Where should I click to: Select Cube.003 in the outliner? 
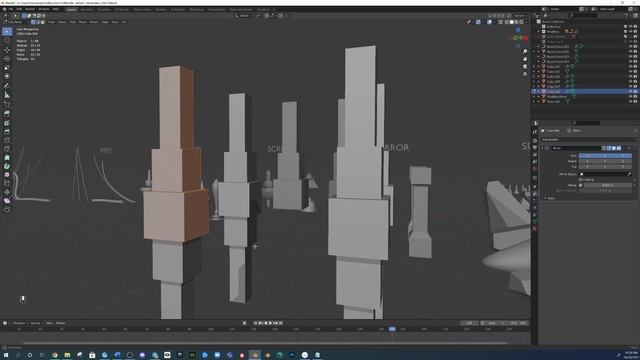tap(553, 76)
